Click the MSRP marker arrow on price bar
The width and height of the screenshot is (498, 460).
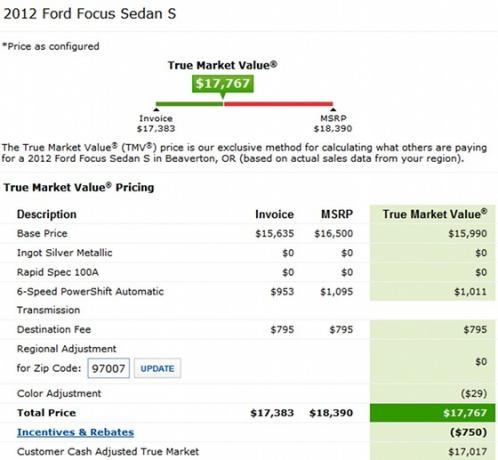click(333, 109)
